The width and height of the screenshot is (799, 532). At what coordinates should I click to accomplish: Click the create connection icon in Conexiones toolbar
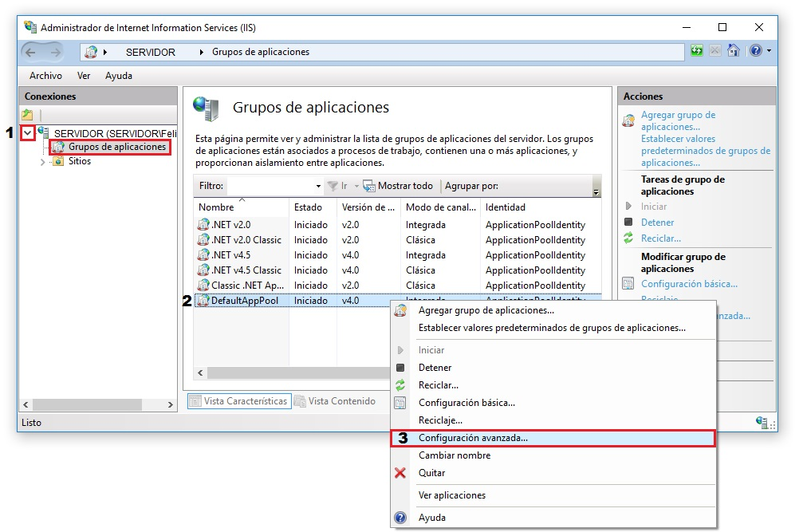click(28, 115)
